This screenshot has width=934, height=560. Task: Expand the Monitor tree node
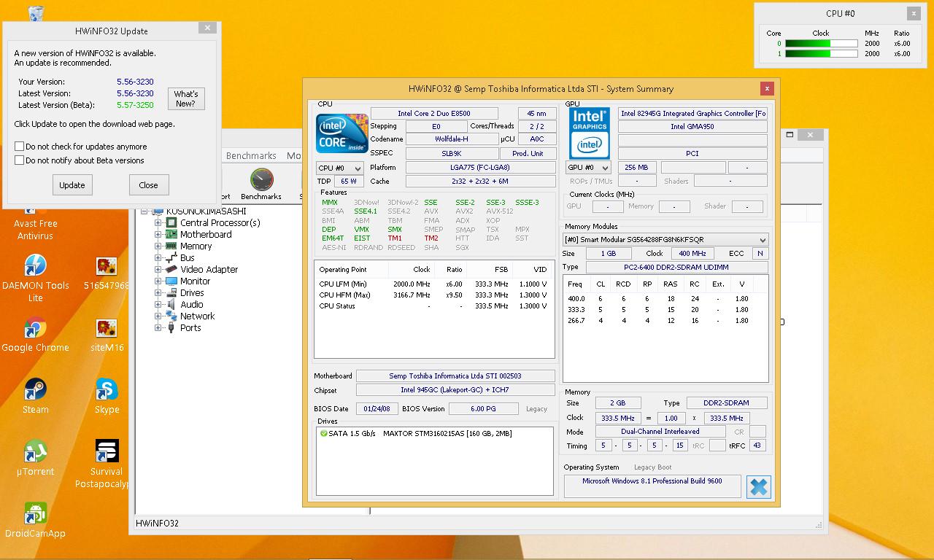click(158, 281)
